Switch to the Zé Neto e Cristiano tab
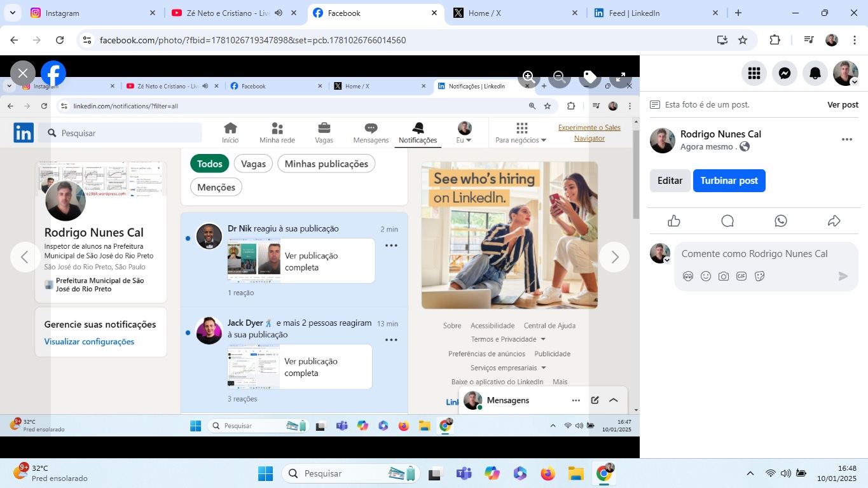This screenshot has height=488, width=868. pyautogui.click(x=219, y=13)
